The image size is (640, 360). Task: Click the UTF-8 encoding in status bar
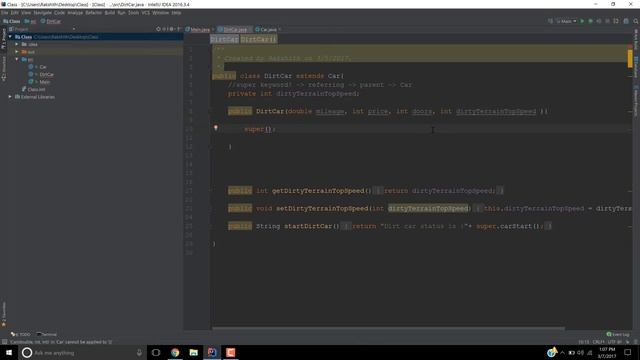[x=615, y=342]
